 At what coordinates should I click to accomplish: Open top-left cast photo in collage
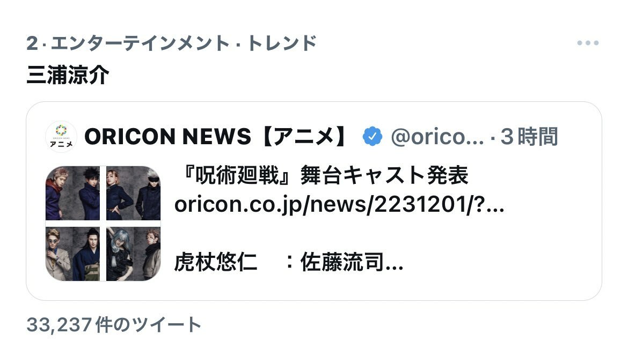(x=72, y=193)
